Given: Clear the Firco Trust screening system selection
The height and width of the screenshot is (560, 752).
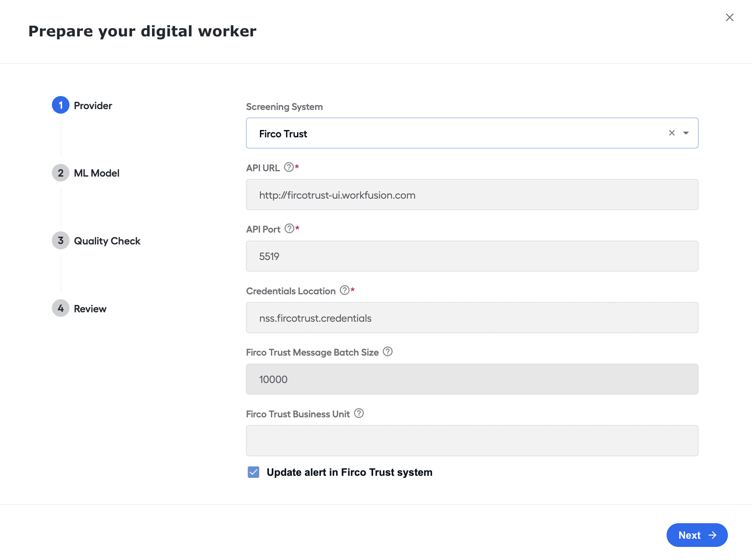Looking at the screenshot, I should click(x=671, y=133).
